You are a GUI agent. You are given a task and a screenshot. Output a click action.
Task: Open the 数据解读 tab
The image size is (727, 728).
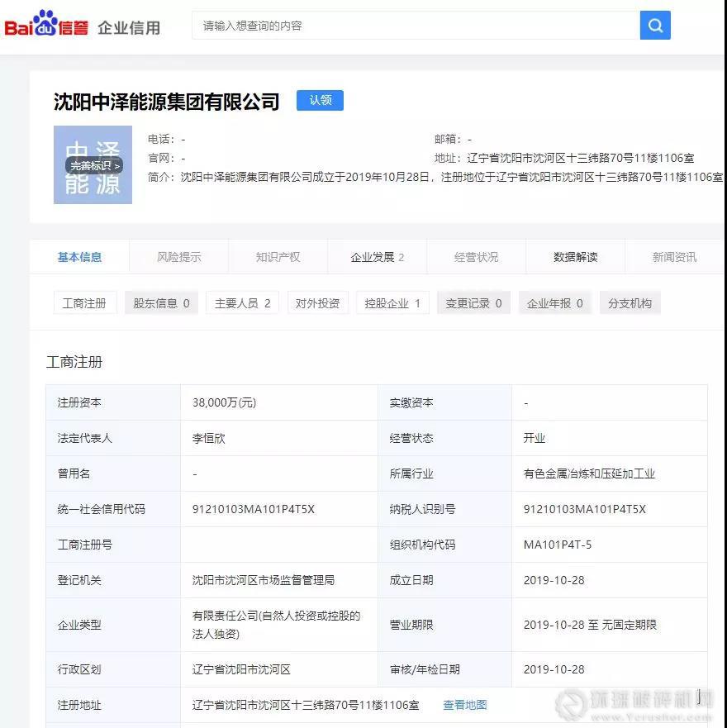tap(575, 257)
